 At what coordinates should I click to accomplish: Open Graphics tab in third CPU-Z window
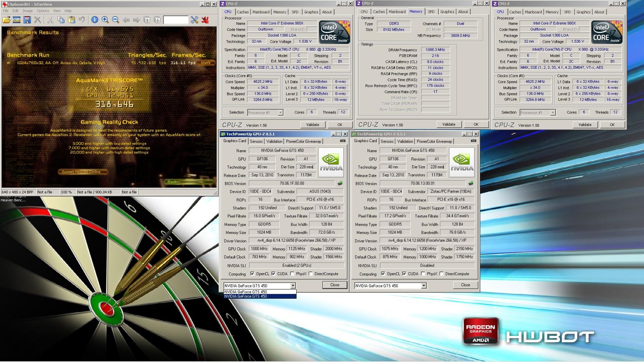[x=583, y=12]
